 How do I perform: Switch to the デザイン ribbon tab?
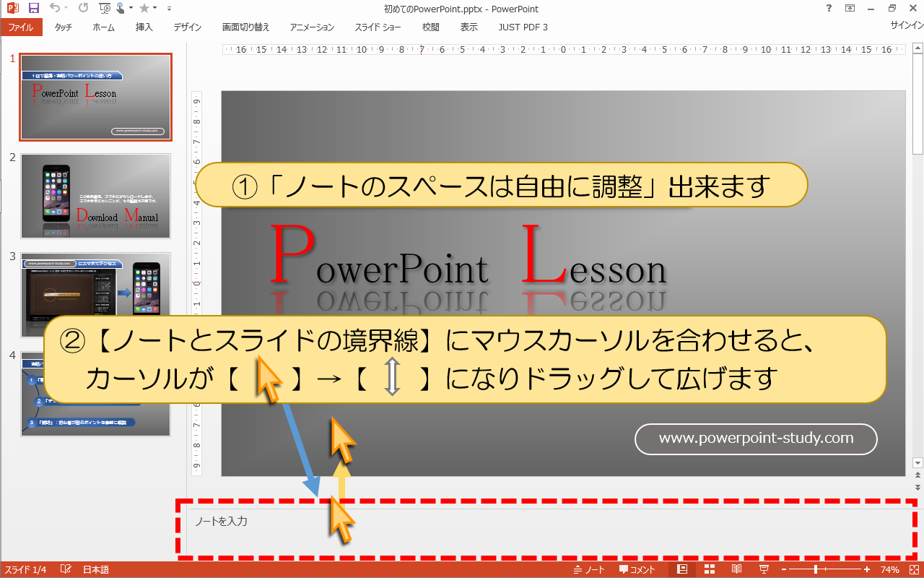click(x=187, y=27)
